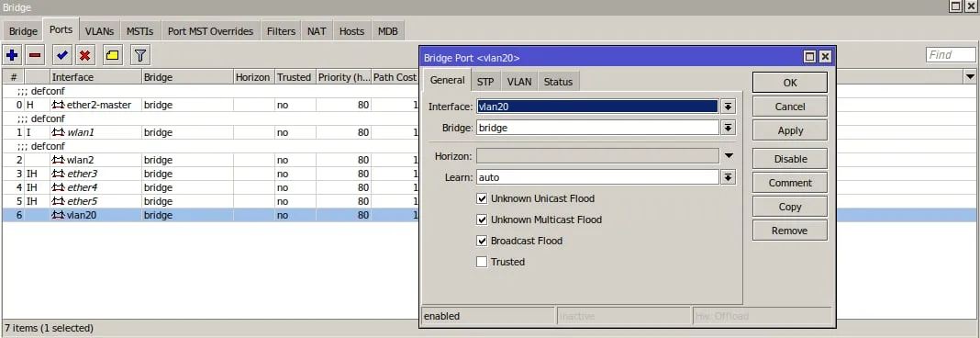Toggle Unknown Multicast Flood checkbox

[x=482, y=220]
